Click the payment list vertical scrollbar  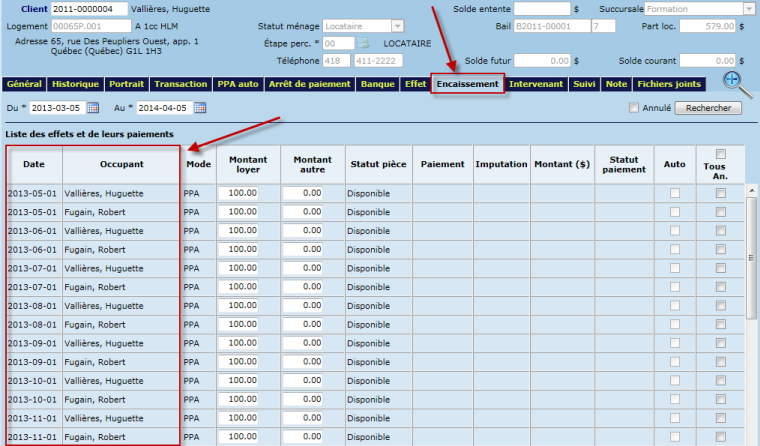coord(751,300)
